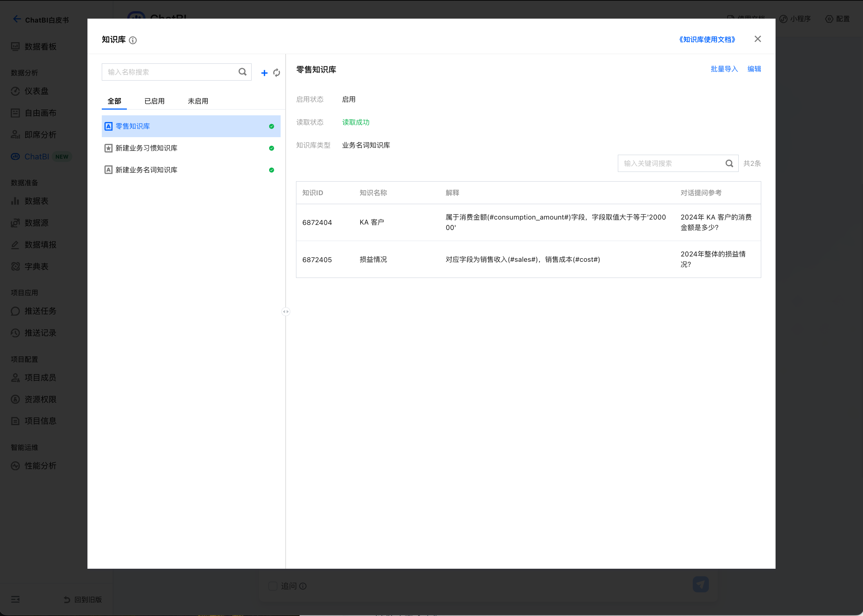Screen dimensions: 863x616
Task: Click the sidebar collapse icon at bottom
Action: 15,599
